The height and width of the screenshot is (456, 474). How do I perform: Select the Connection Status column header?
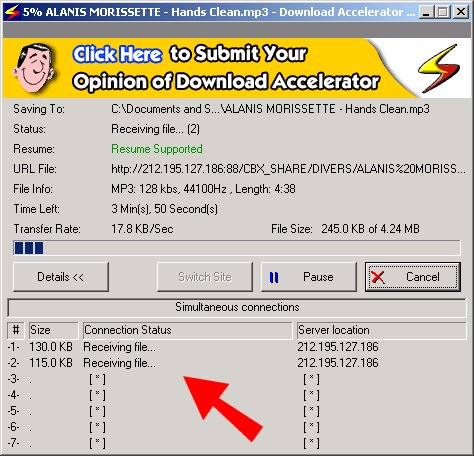188,330
